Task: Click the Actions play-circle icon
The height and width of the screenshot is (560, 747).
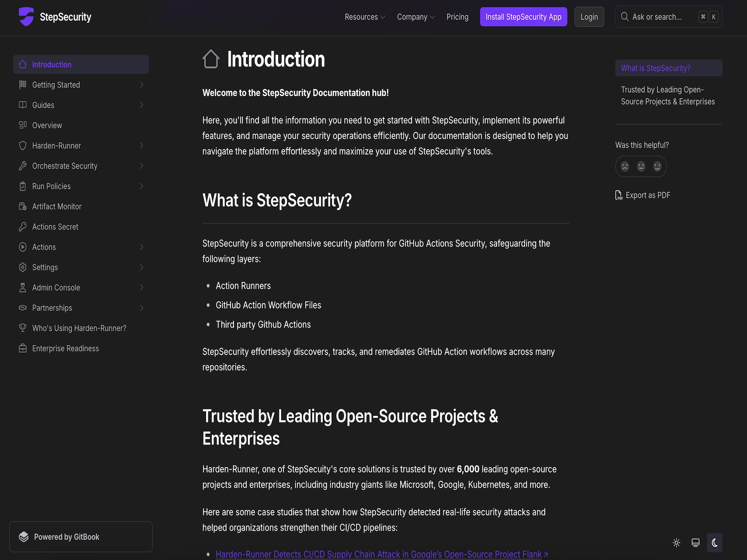Action: (x=22, y=247)
